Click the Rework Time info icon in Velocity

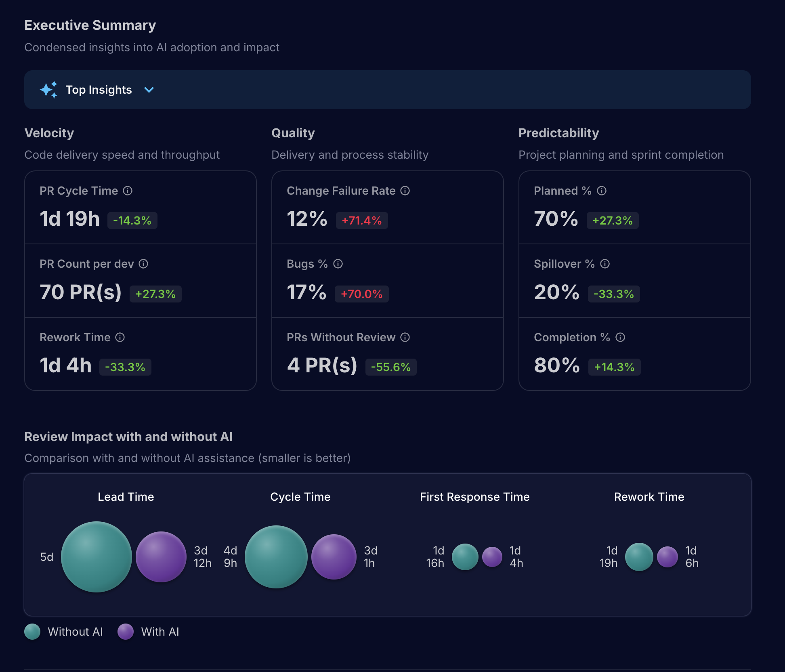click(120, 337)
